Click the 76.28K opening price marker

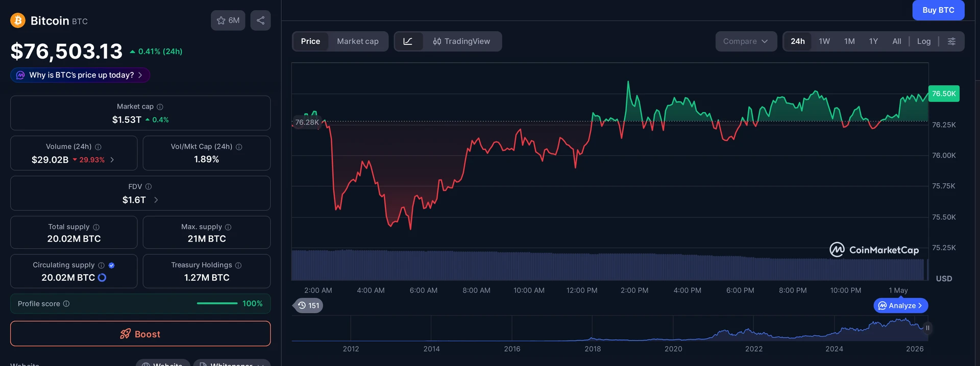307,122
